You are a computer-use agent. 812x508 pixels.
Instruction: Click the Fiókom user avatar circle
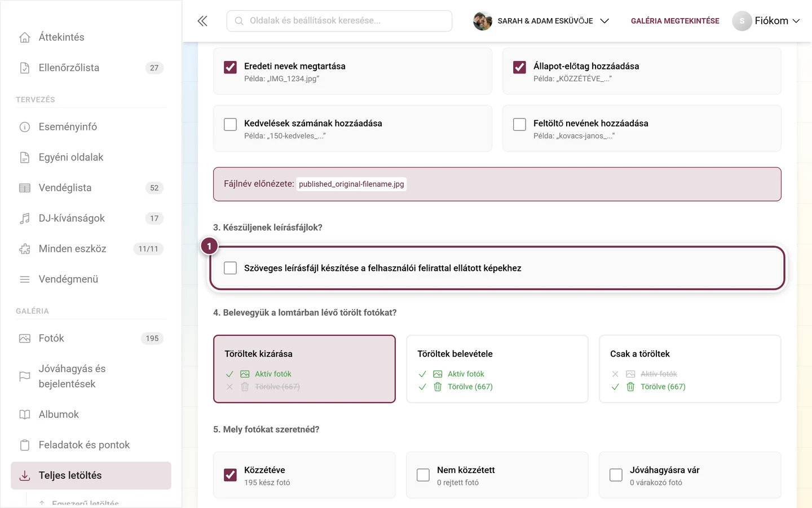(742, 21)
